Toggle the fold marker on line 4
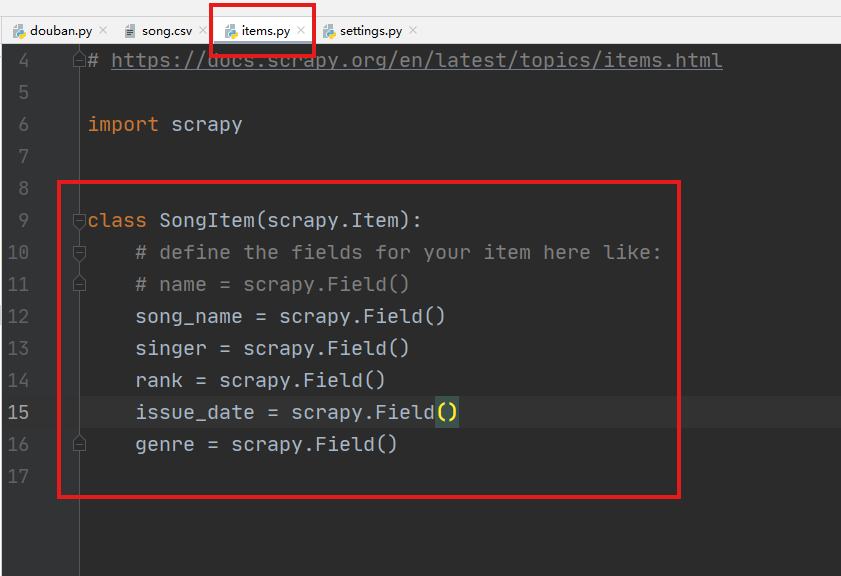 pyautogui.click(x=79, y=61)
